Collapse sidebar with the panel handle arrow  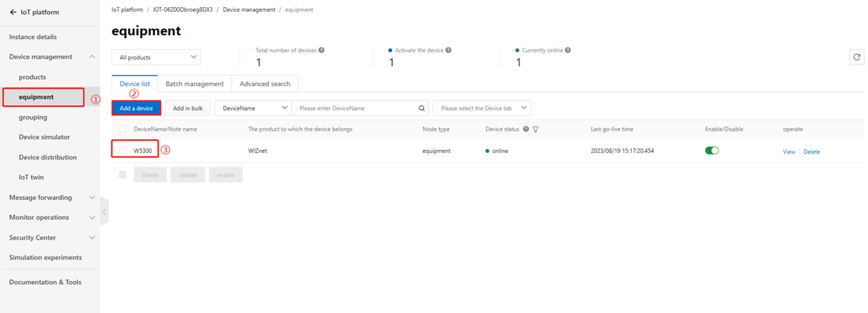[104, 212]
